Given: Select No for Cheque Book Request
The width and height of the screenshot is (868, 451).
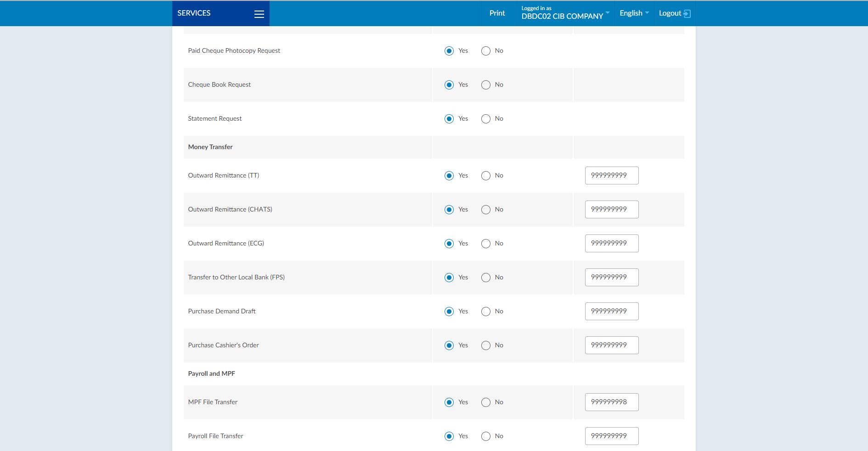Looking at the screenshot, I should (x=486, y=85).
